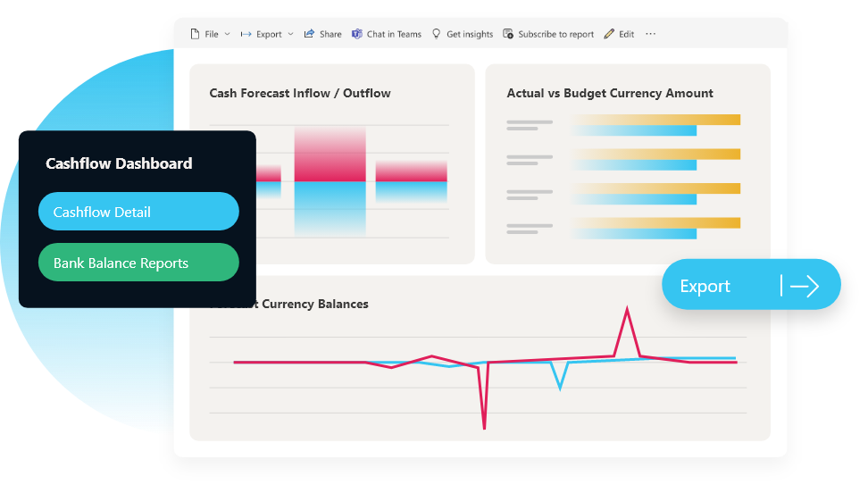Click the toolbar Export arrow icon
The width and height of the screenshot is (868, 493).
(246, 34)
